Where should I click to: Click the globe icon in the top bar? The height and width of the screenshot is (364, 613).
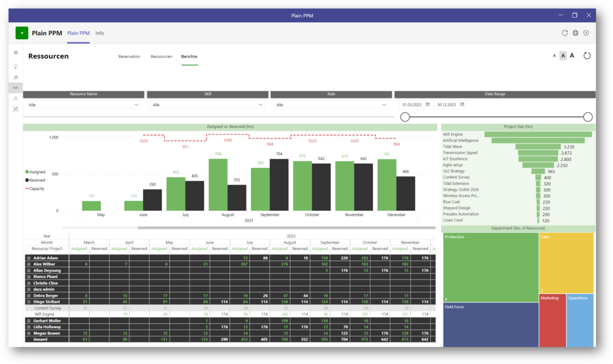(576, 33)
